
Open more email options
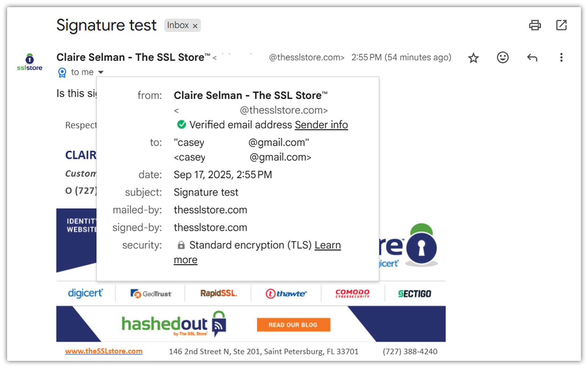pyautogui.click(x=561, y=57)
